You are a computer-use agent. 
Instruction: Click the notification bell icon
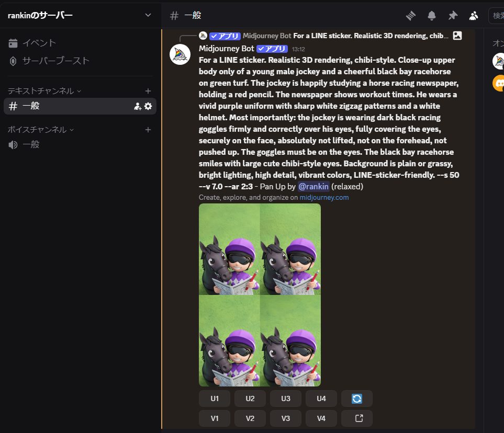click(432, 16)
